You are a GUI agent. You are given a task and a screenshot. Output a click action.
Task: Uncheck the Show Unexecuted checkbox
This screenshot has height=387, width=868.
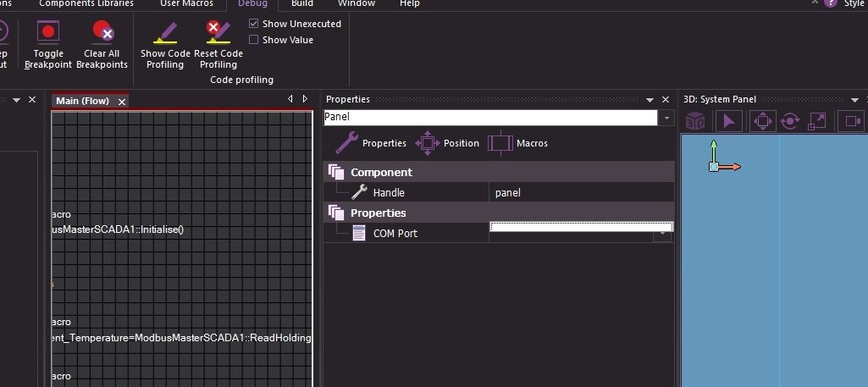pyautogui.click(x=253, y=24)
